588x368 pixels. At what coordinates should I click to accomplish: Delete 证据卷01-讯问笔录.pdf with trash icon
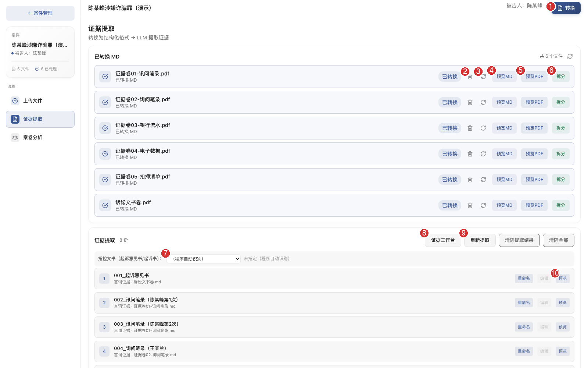(x=470, y=77)
